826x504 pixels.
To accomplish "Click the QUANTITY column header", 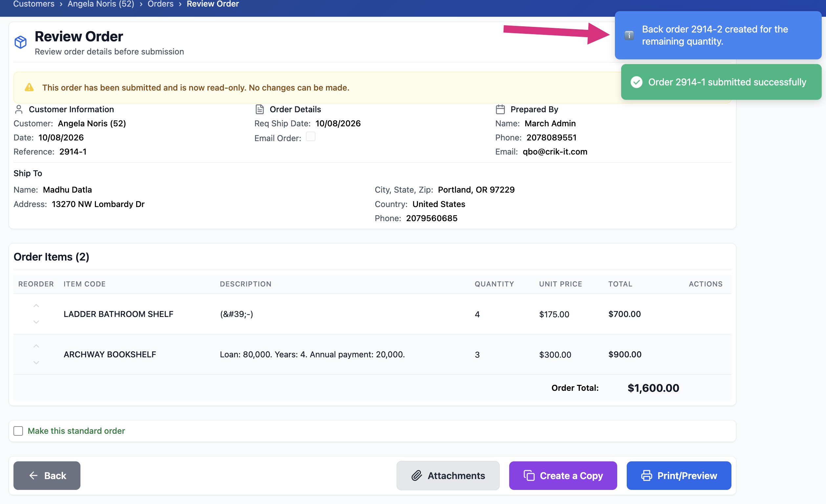I will point(494,284).
